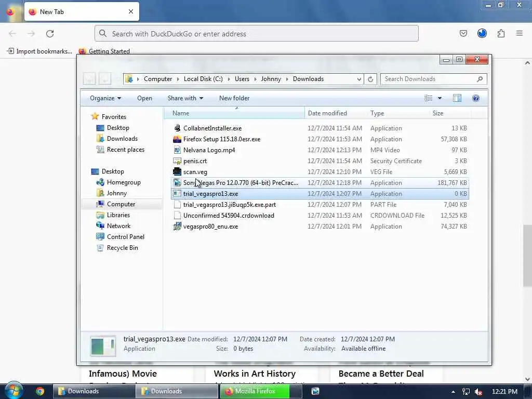Select the Nelvana Logo.mp4 video icon
Viewport: 532px width, 399px height.
[x=177, y=150]
